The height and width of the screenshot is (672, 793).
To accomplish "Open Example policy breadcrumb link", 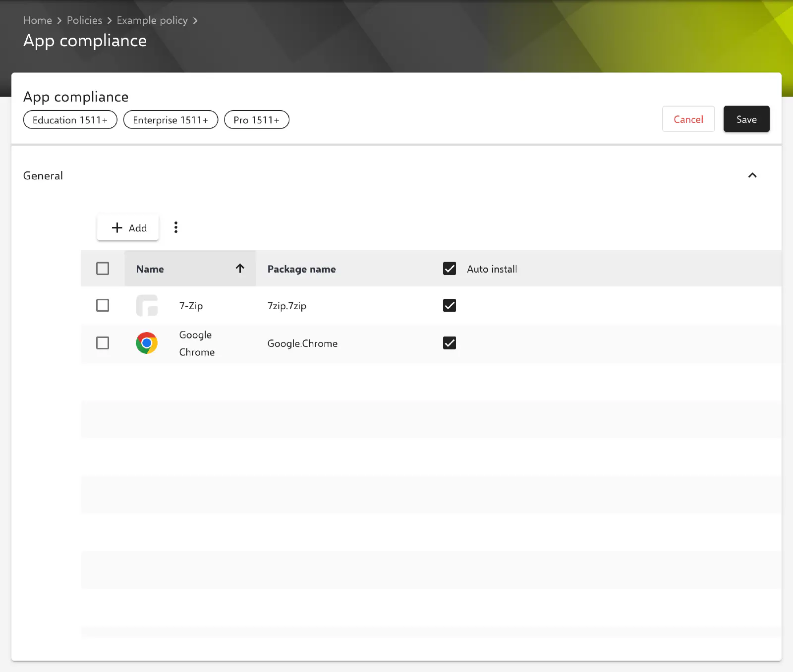I will point(152,20).
